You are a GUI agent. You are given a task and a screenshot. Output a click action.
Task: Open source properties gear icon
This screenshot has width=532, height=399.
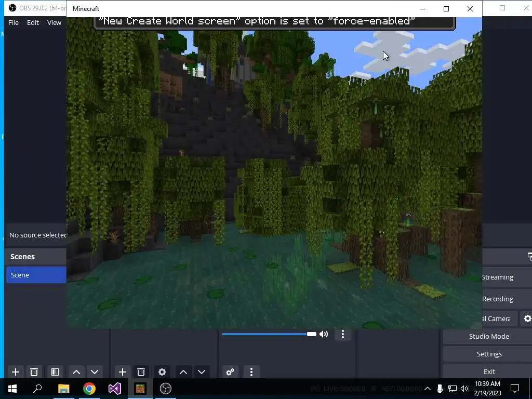pyautogui.click(x=162, y=372)
